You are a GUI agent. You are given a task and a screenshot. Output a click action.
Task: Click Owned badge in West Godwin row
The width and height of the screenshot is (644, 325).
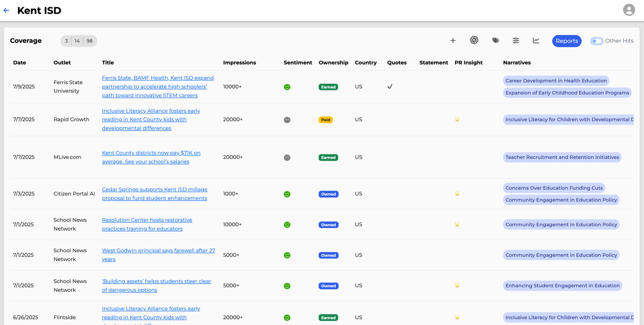coord(328,255)
